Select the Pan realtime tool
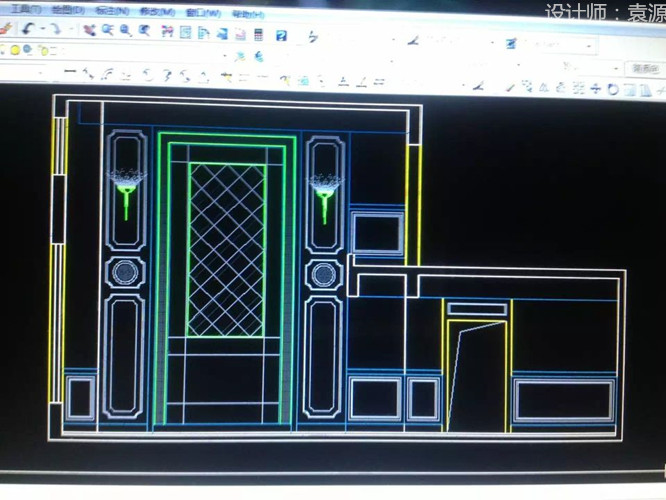Image resolution: width=666 pixels, height=500 pixels. pyautogui.click(x=90, y=31)
